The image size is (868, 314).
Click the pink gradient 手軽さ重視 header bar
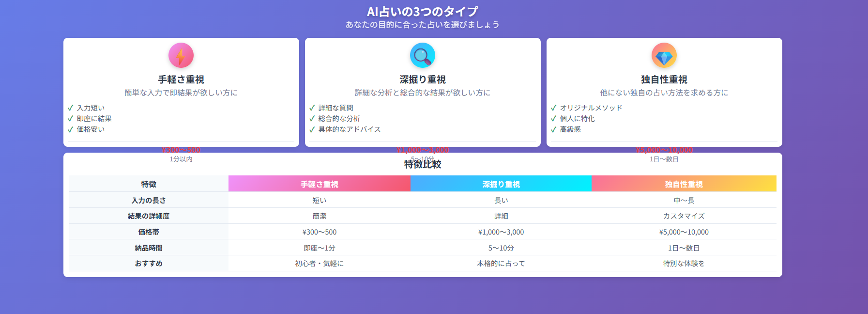pyautogui.click(x=319, y=184)
